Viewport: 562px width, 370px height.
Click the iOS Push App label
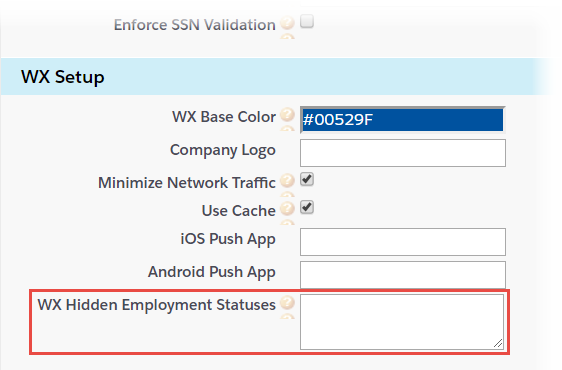(x=228, y=239)
